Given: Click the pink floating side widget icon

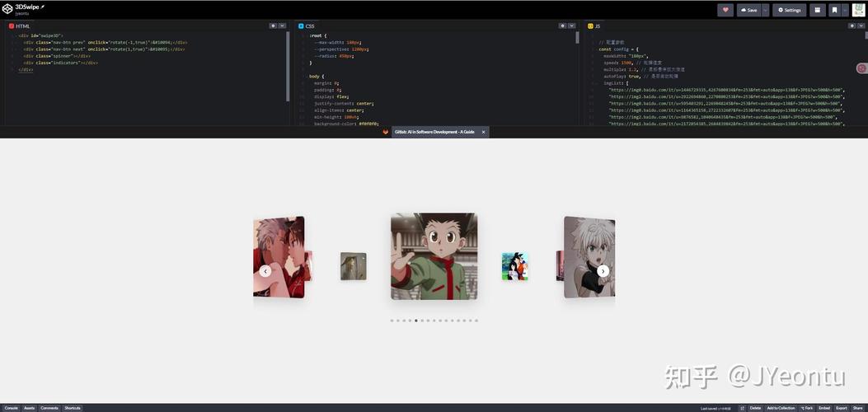Looking at the screenshot, I should (x=862, y=68).
